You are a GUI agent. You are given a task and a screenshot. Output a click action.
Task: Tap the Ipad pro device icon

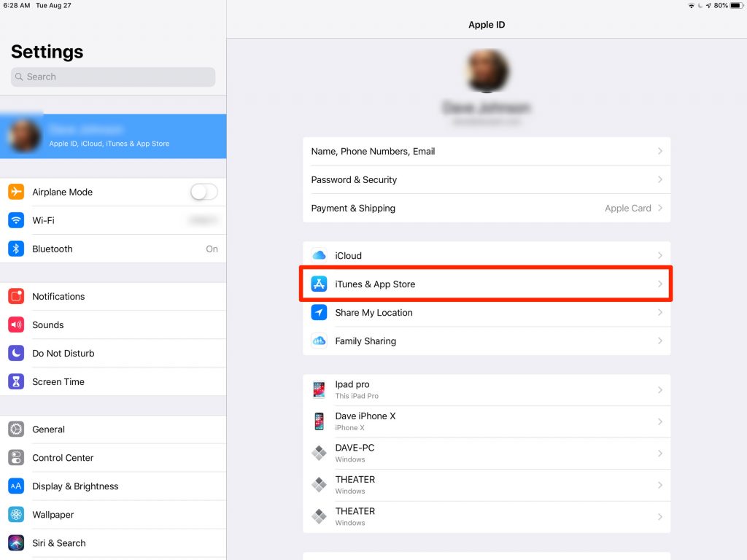(319, 390)
